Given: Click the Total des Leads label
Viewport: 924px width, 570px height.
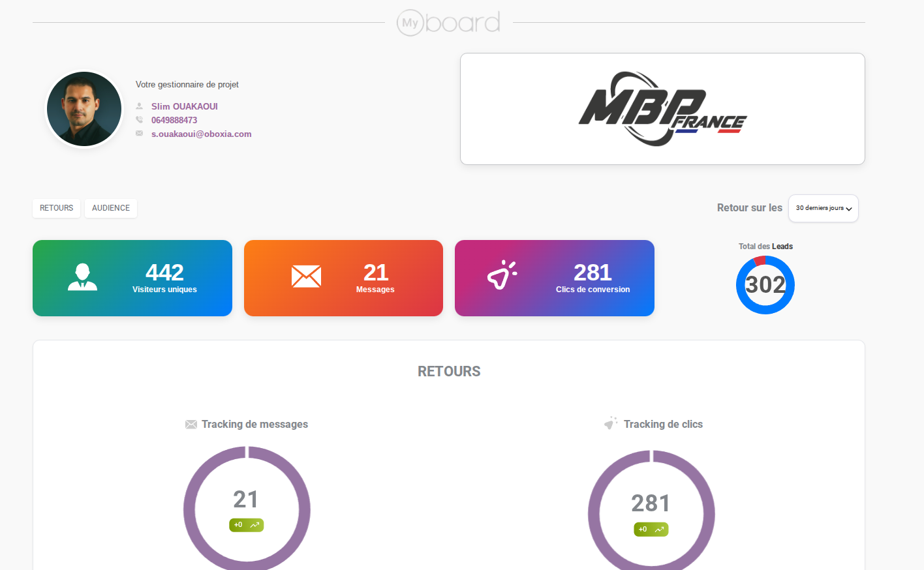Looking at the screenshot, I should (x=765, y=247).
